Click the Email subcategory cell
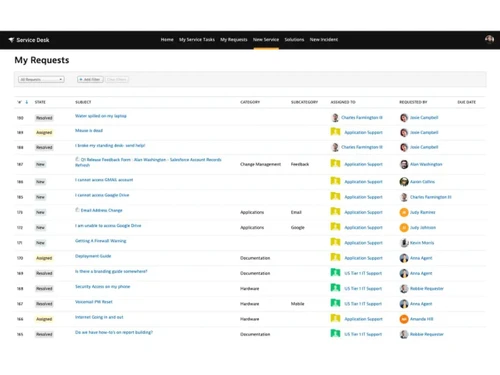 coord(296,212)
